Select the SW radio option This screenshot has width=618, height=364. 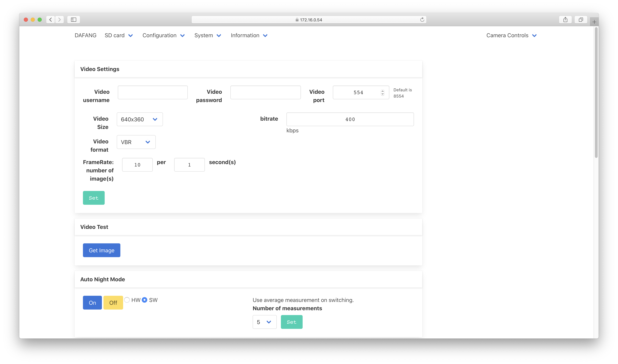(x=144, y=300)
